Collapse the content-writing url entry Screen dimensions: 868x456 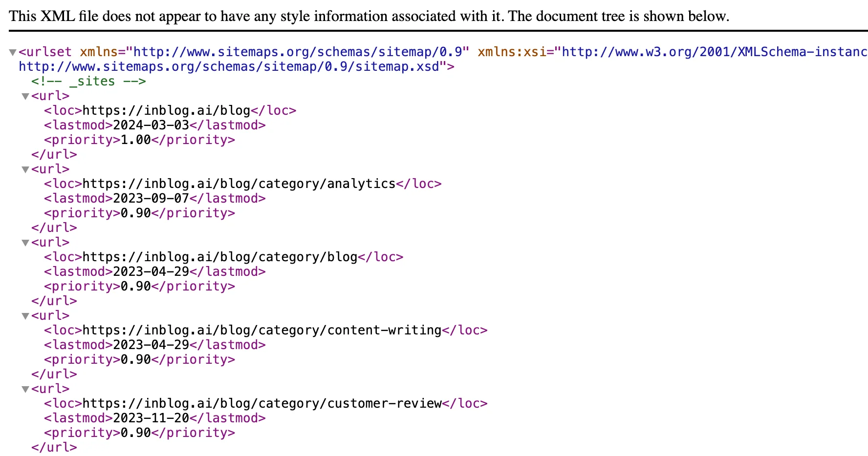(x=25, y=316)
